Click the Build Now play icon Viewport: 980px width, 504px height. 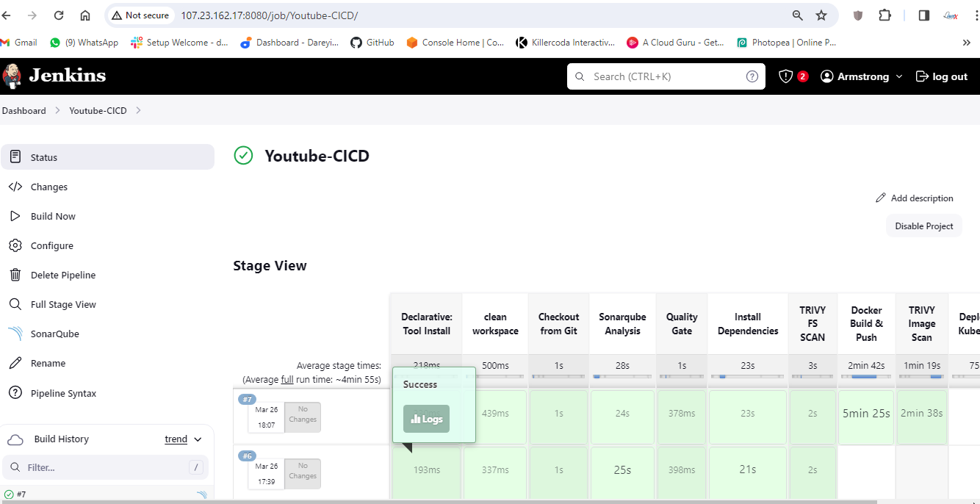[15, 216]
